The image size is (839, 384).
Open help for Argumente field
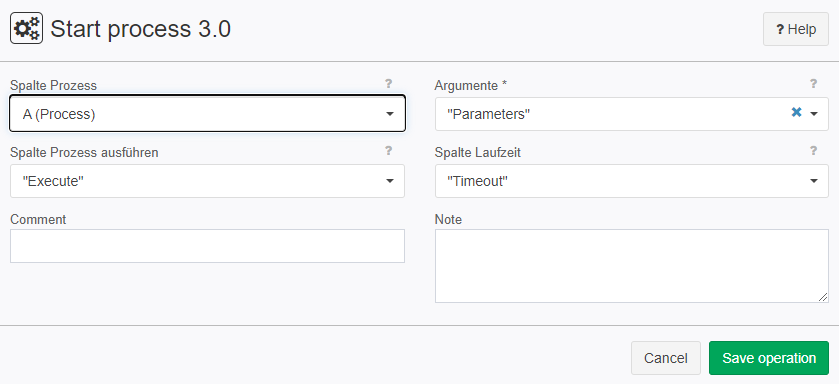813,83
